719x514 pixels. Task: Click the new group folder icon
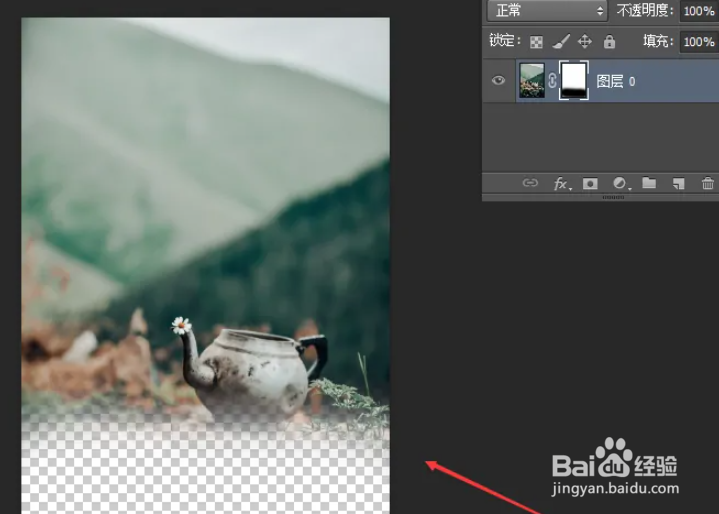tap(649, 183)
